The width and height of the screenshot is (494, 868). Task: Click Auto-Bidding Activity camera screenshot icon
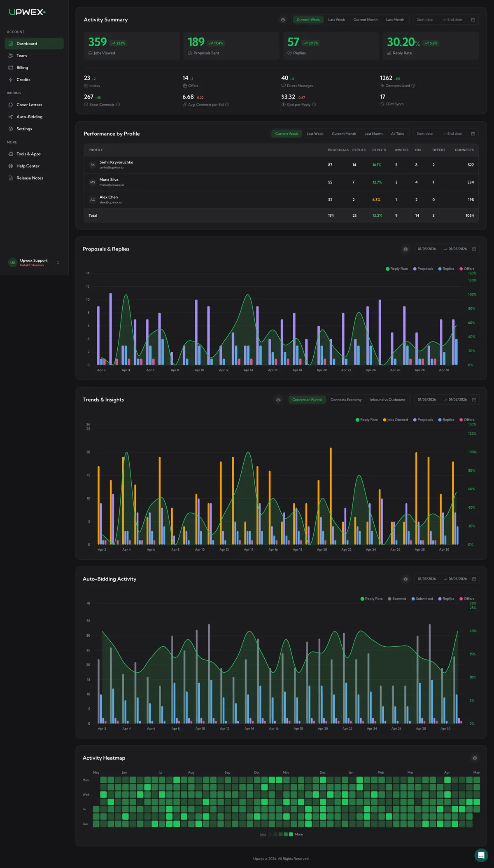pyautogui.click(x=405, y=579)
